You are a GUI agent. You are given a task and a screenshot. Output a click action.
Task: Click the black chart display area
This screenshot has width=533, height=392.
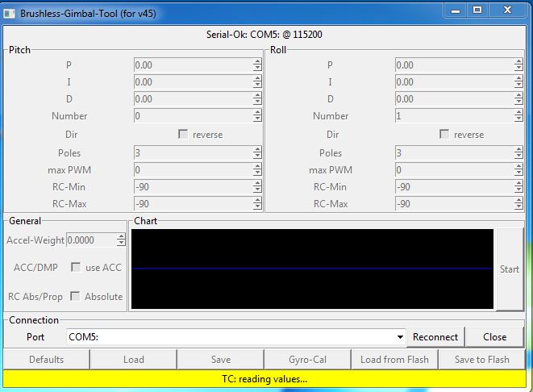click(x=312, y=269)
